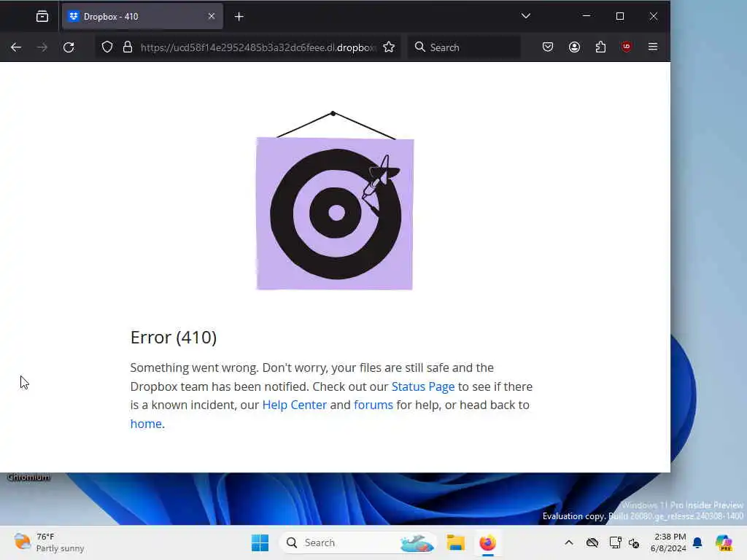Click the OneDrive cloud tray icon

(592, 542)
